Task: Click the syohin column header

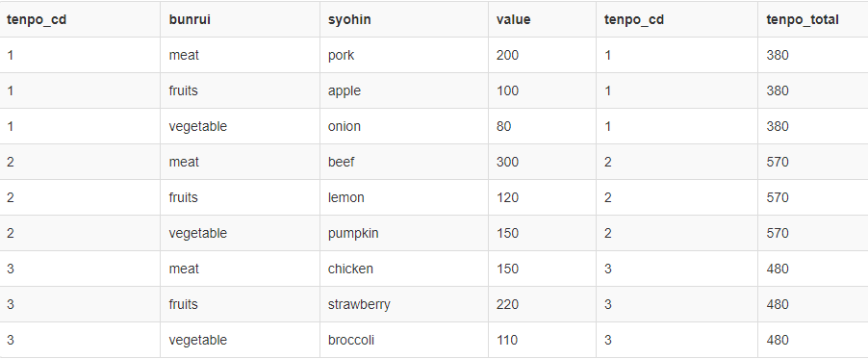Action: [x=404, y=19]
